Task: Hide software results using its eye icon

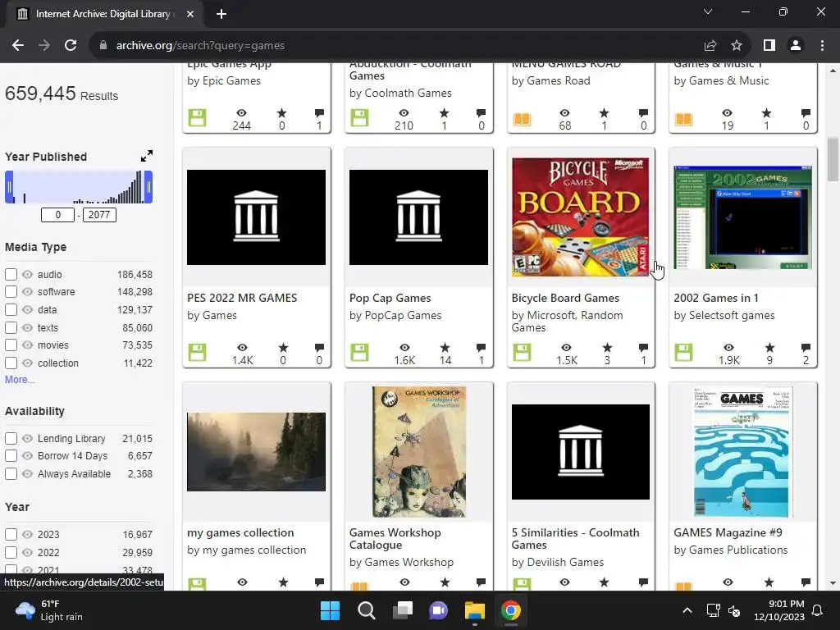Action: coord(27,292)
